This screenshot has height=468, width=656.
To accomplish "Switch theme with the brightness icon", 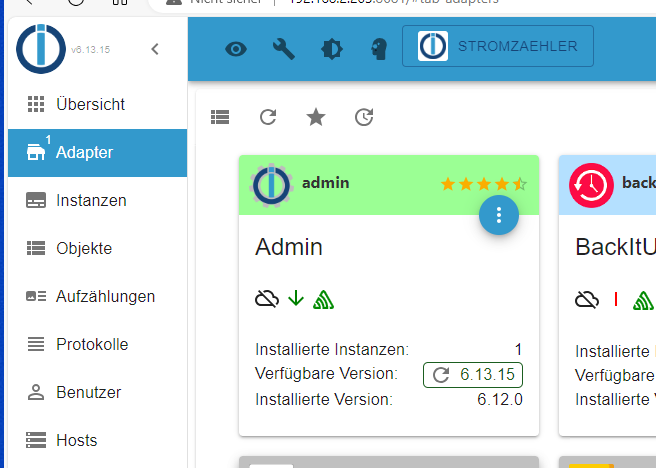I will click(x=332, y=49).
